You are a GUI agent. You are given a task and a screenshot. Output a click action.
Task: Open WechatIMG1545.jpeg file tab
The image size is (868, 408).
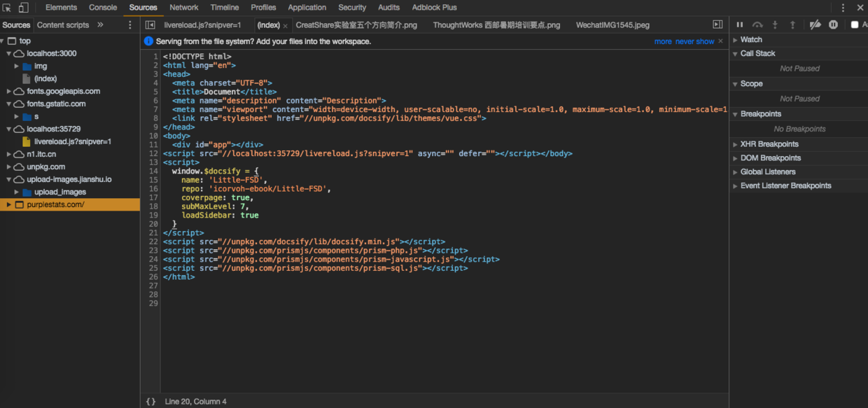tap(612, 24)
